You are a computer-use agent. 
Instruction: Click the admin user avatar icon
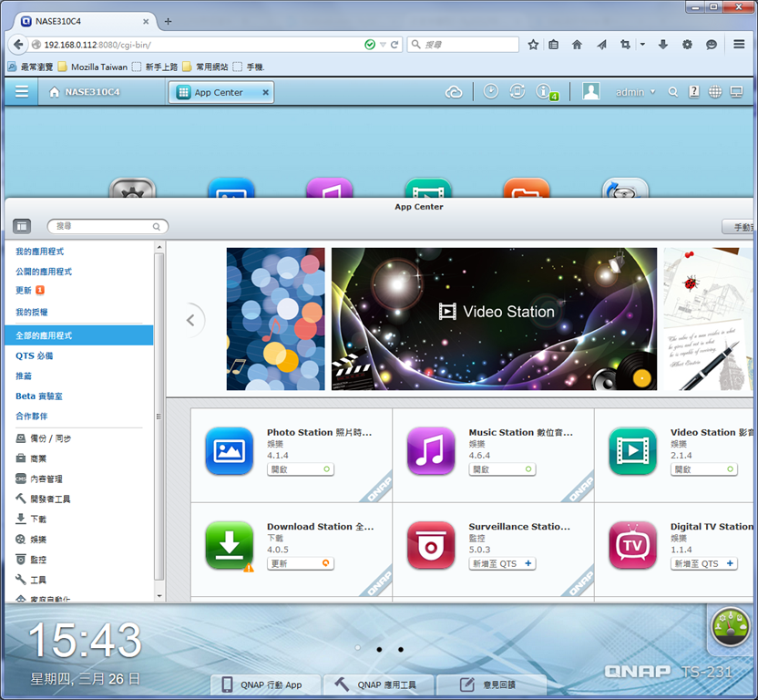pyautogui.click(x=590, y=91)
